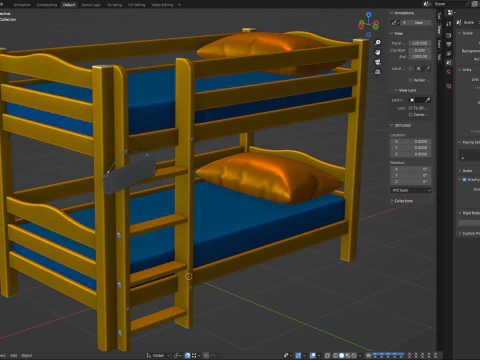Switch to the Animation workspace tab
The image size is (480, 360).
22,5
